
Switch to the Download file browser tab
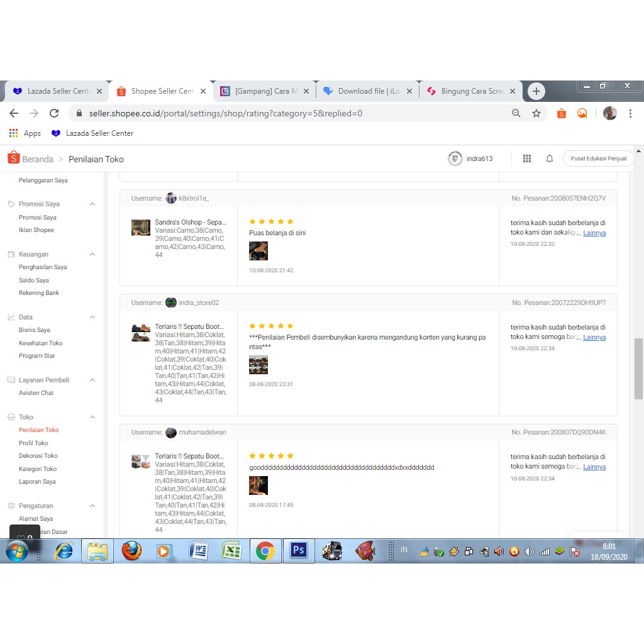pyautogui.click(x=365, y=91)
